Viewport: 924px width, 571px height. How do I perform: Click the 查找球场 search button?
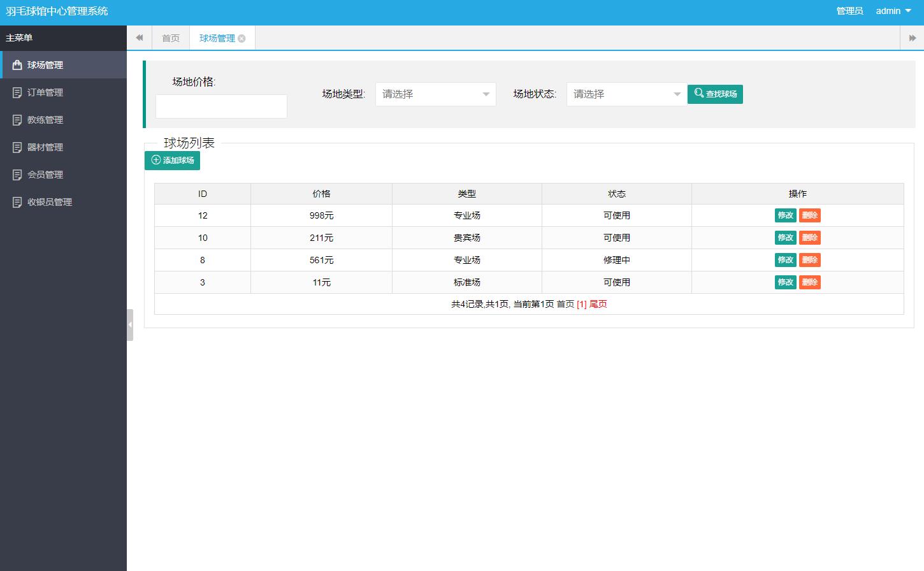(715, 94)
